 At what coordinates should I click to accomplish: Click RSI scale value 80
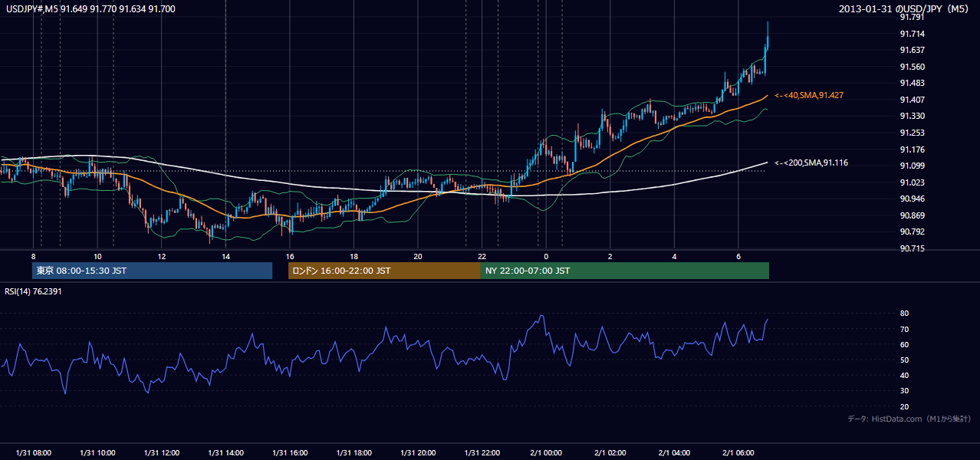(904, 314)
